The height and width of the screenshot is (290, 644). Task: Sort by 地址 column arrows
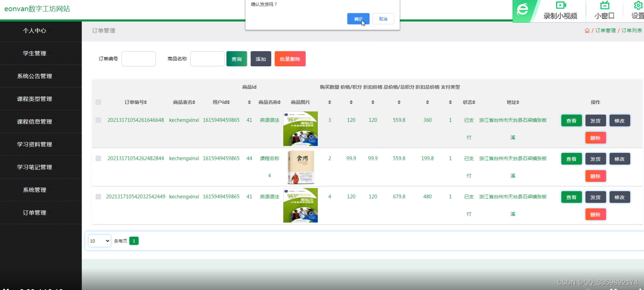coord(518,102)
